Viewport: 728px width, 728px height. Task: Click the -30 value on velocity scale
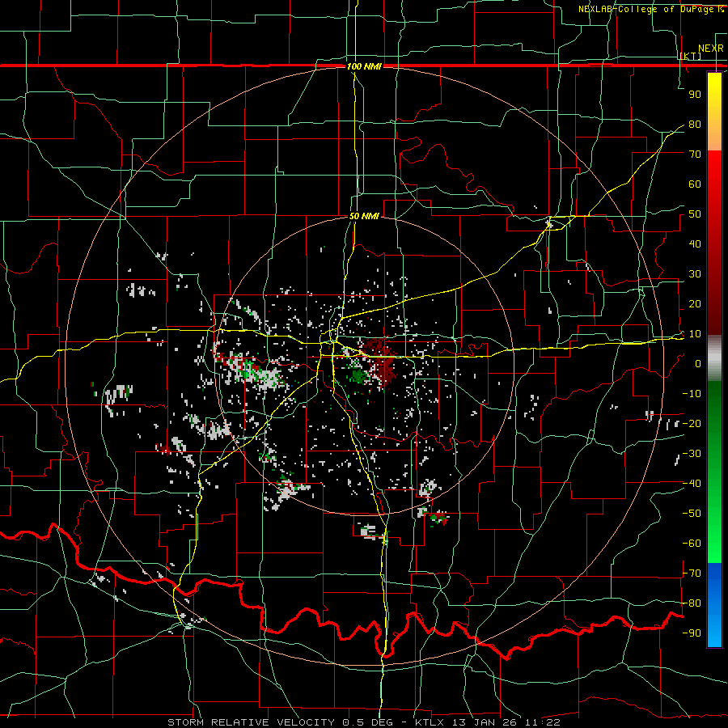[692, 454]
